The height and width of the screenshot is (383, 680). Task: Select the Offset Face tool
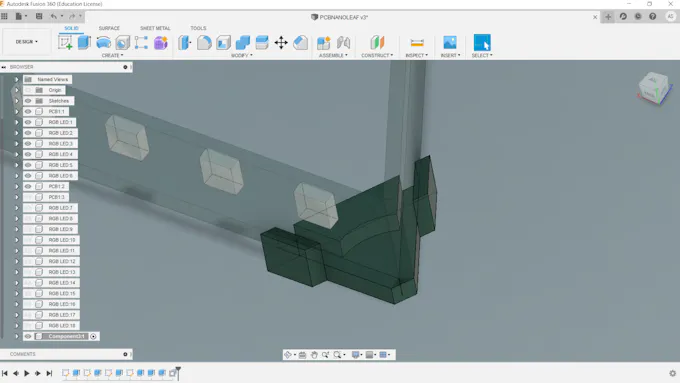tap(262, 43)
